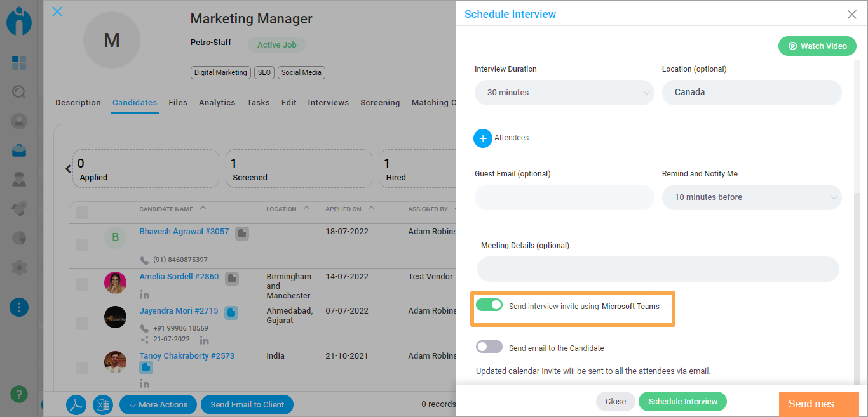Open the dashboard from the sidebar
Screen dimensions: 868x417
click(18, 63)
